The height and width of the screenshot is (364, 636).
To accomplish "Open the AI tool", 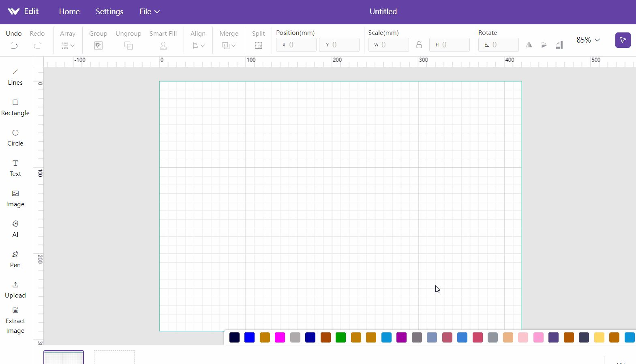I will (x=15, y=229).
